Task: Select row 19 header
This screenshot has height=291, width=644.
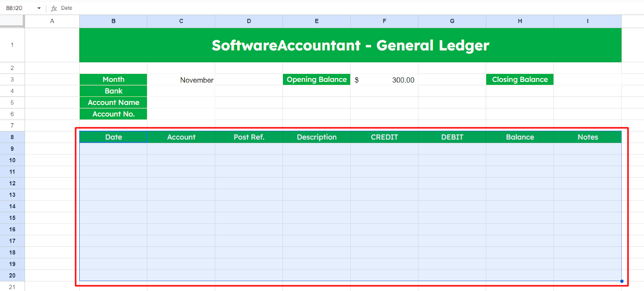Action: (x=12, y=264)
